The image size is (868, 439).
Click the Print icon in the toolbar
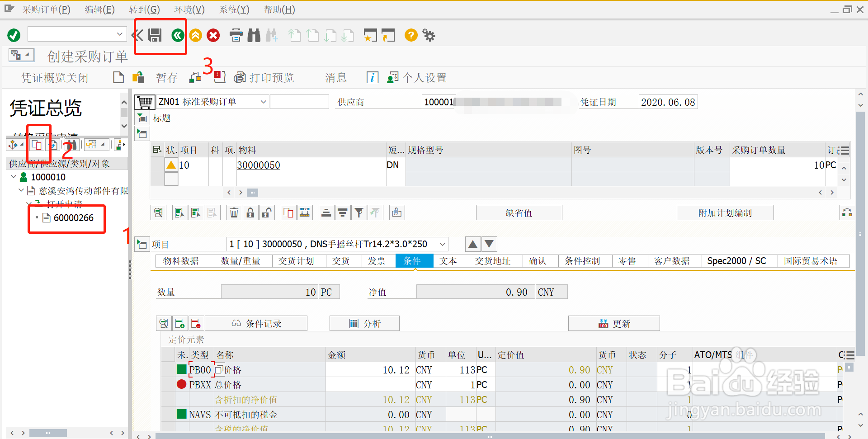click(236, 35)
